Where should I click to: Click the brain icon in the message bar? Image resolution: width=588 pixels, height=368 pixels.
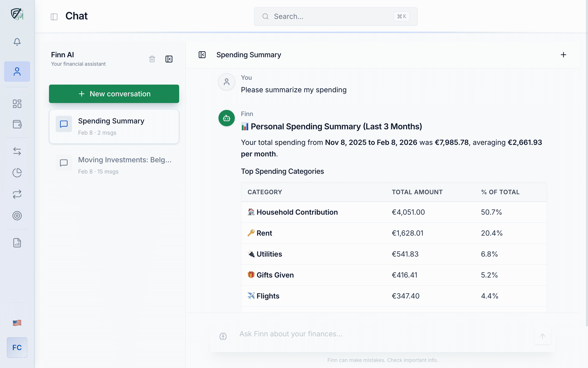(x=223, y=336)
